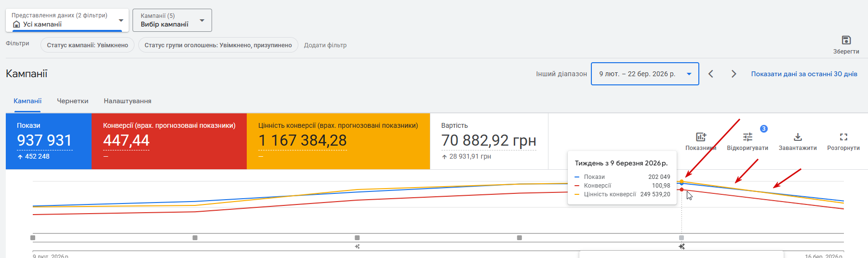Click Показати дані за останні 30 днів

(804, 74)
